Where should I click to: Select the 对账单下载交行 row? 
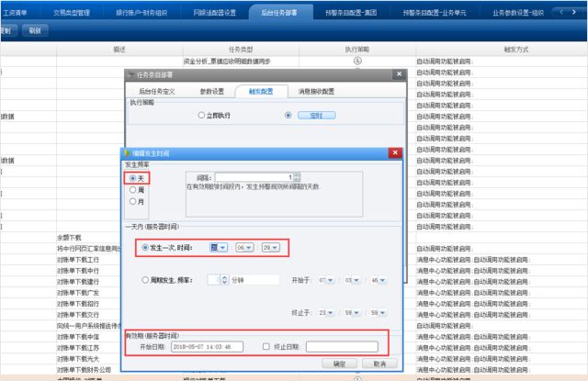pyautogui.click(x=78, y=315)
